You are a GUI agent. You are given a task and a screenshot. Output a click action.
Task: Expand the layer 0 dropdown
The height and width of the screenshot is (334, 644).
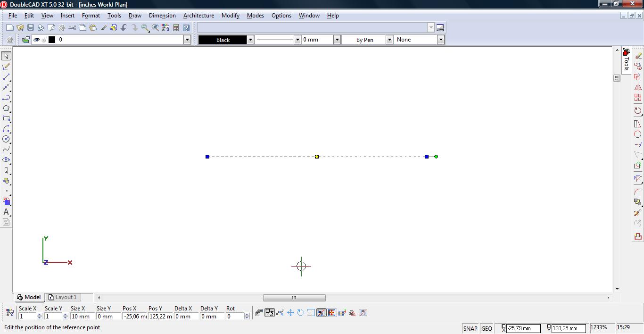pos(187,40)
